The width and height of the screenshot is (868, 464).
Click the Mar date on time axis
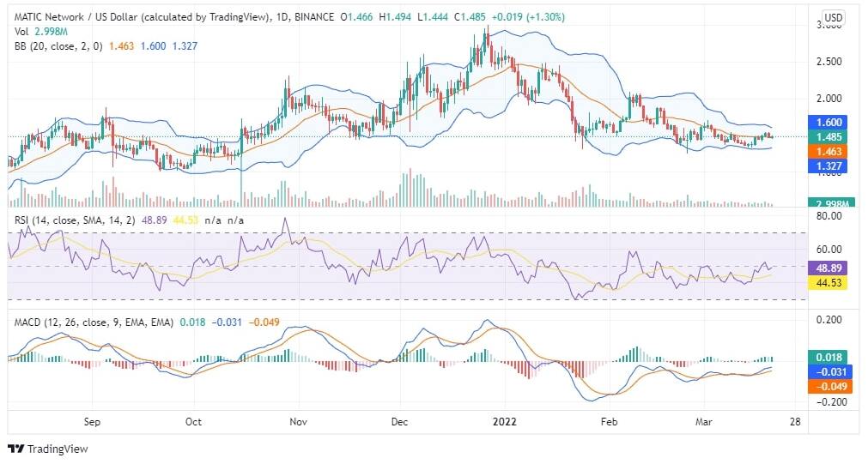pos(704,422)
